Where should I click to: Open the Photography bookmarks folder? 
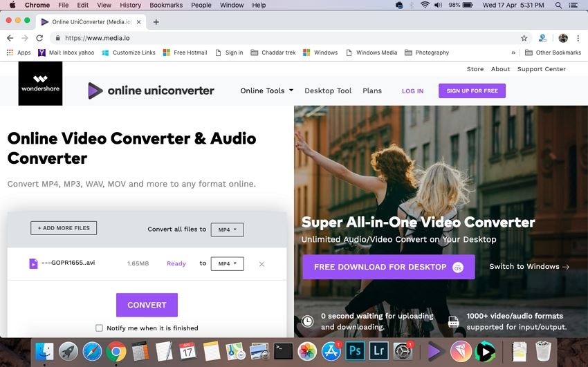[427, 53]
